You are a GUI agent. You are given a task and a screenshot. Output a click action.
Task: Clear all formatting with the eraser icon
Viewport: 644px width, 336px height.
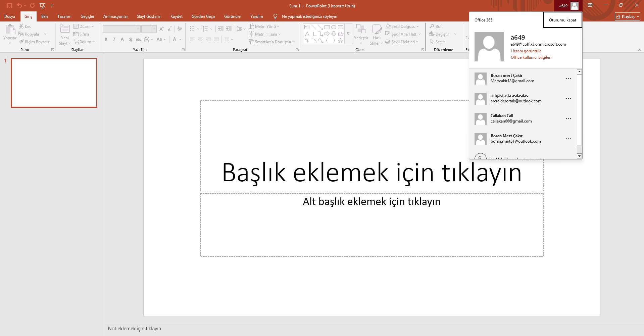pyautogui.click(x=180, y=29)
